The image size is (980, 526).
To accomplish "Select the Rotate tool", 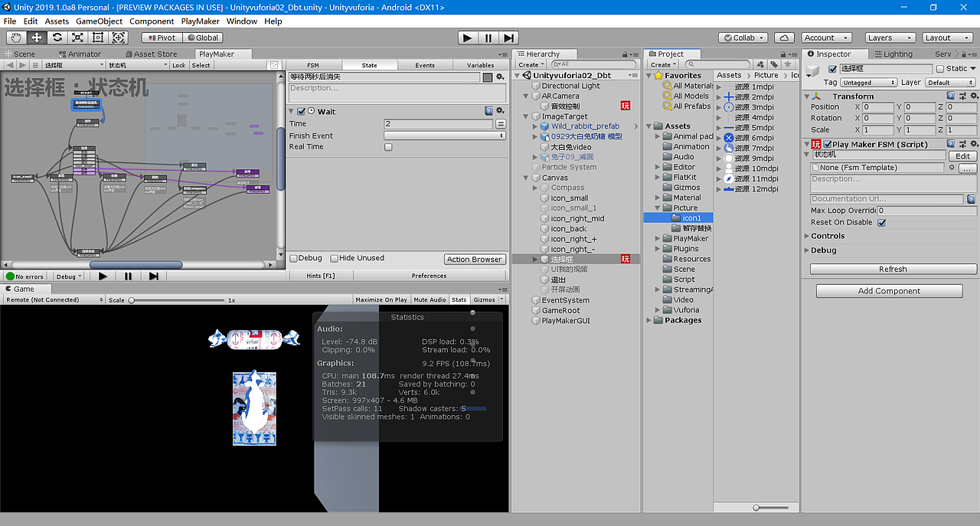I will pyautogui.click(x=57, y=38).
